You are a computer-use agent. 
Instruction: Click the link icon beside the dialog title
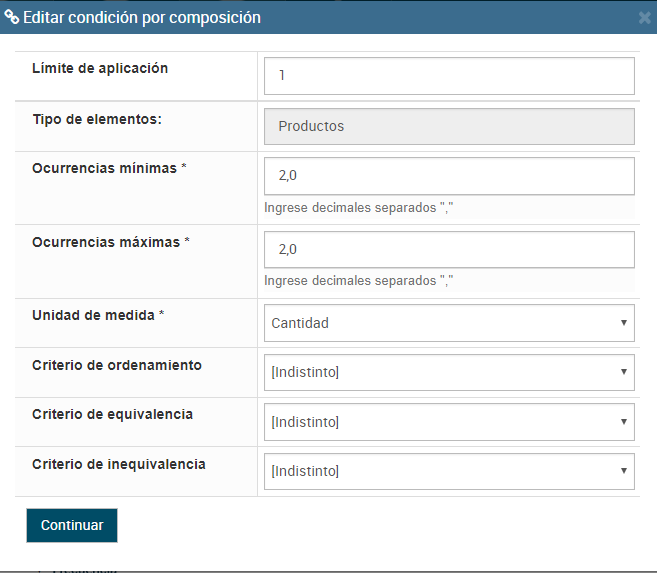tap(11, 17)
